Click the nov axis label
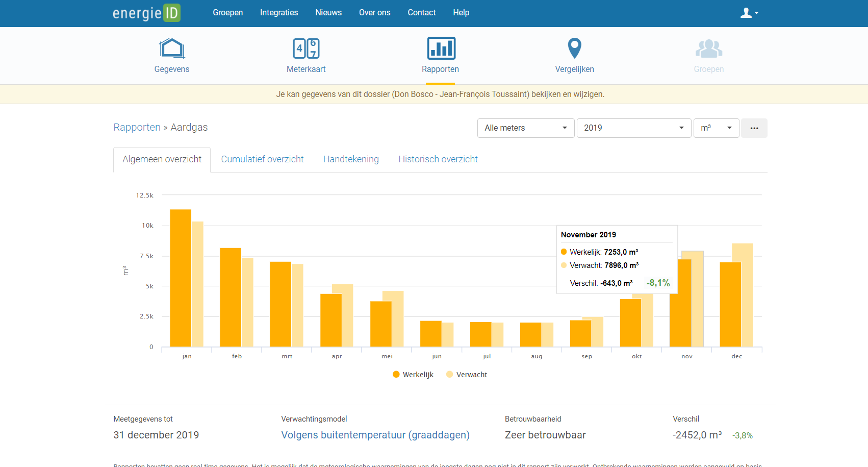Image resolution: width=868 pixels, height=467 pixels. tap(687, 356)
